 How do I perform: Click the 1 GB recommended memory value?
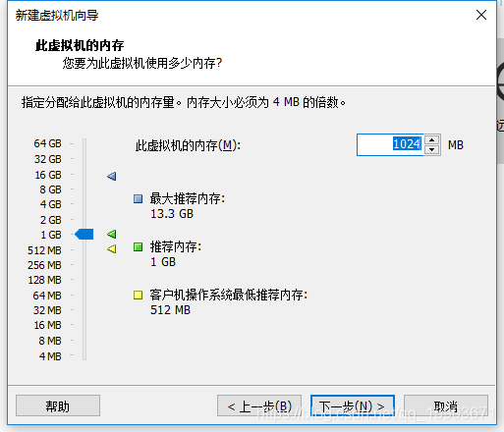163,262
